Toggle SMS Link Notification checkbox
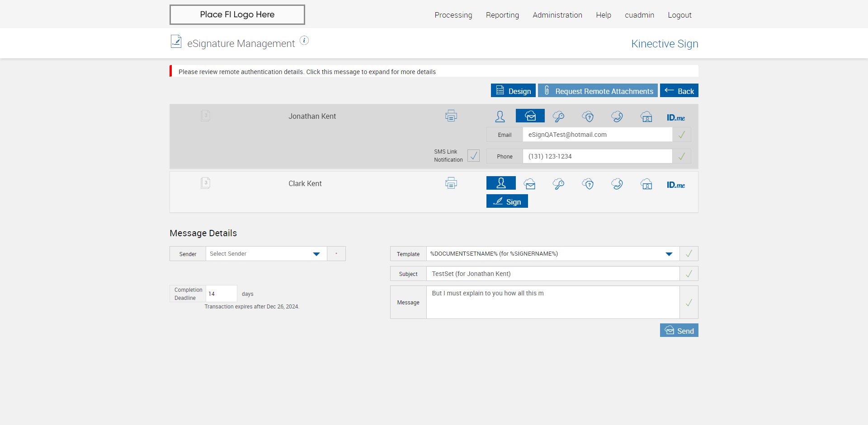The width and height of the screenshot is (868, 425). click(x=473, y=156)
